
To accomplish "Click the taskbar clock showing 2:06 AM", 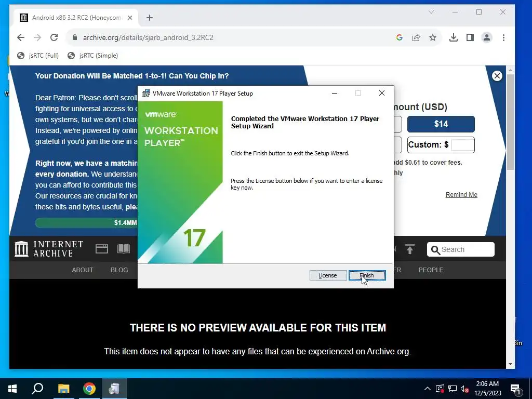I will pyautogui.click(x=487, y=389).
